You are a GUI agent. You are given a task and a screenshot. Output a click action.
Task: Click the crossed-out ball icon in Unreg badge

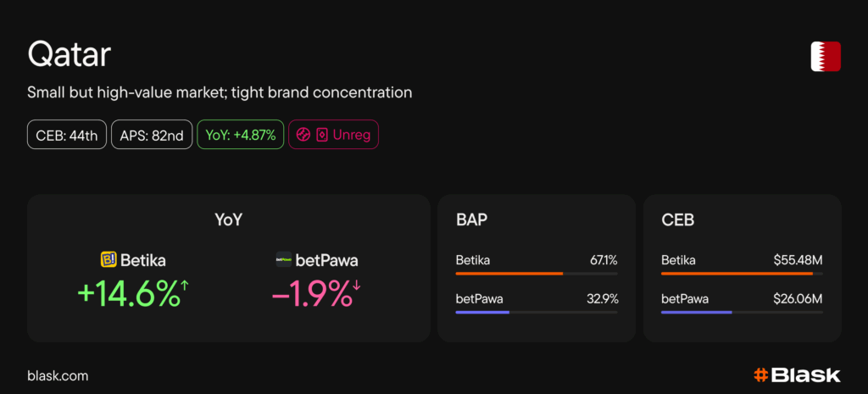click(303, 135)
